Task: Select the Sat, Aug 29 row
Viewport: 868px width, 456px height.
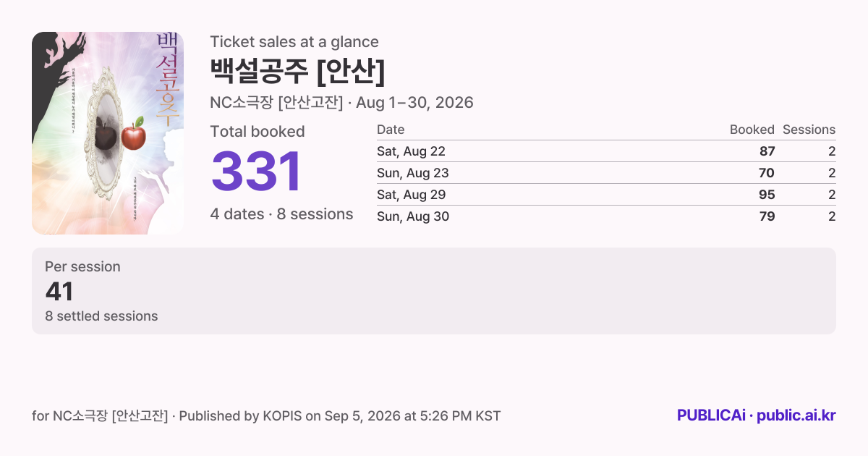Action: [x=606, y=195]
